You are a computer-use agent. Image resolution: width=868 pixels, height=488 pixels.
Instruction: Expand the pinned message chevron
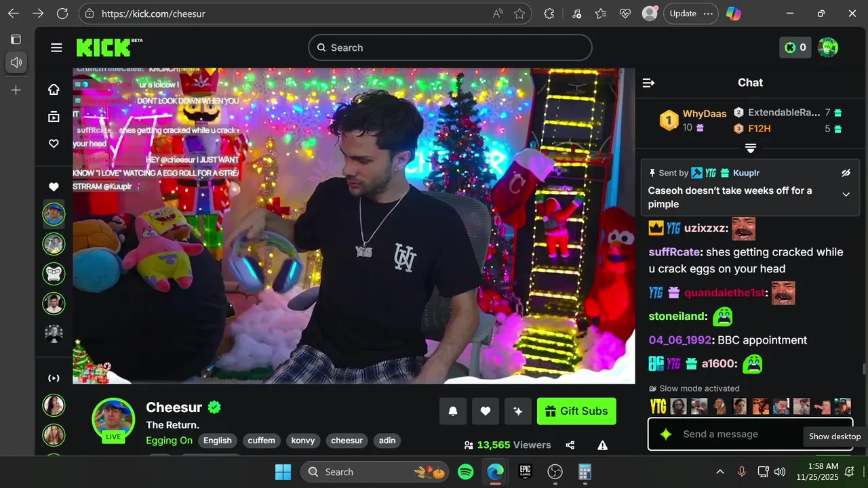(x=846, y=195)
